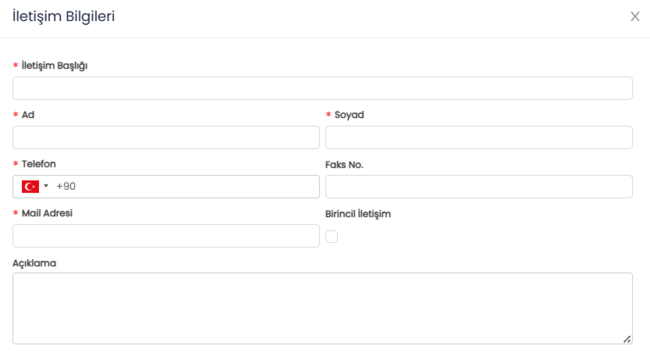Click the Soyad label text
The width and height of the screenshot is (650, 360).
click(349, 115)
